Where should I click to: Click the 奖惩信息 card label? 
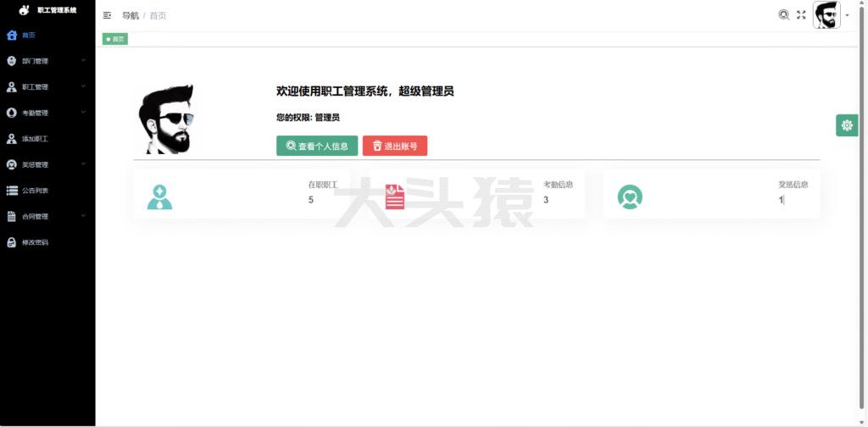(x=793, y=185)
